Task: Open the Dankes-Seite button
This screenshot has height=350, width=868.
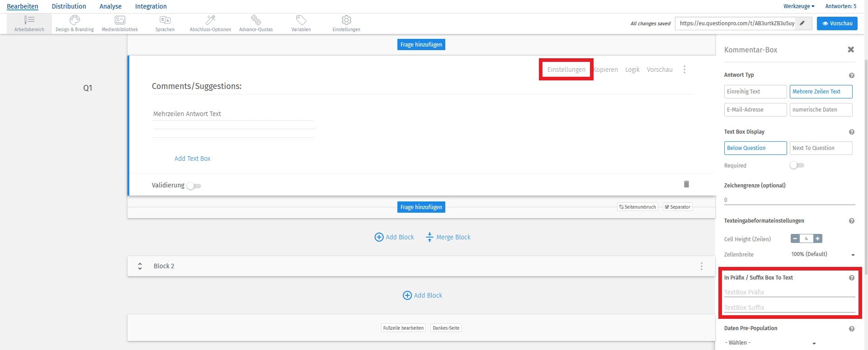Action: [x=446, y=328]
